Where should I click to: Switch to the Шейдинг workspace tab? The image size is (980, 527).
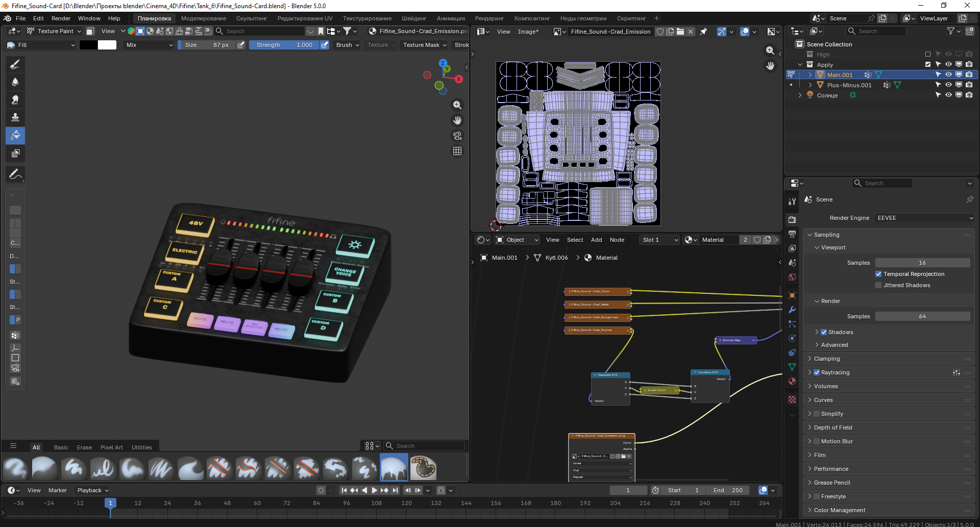click(x=413, y=18)
